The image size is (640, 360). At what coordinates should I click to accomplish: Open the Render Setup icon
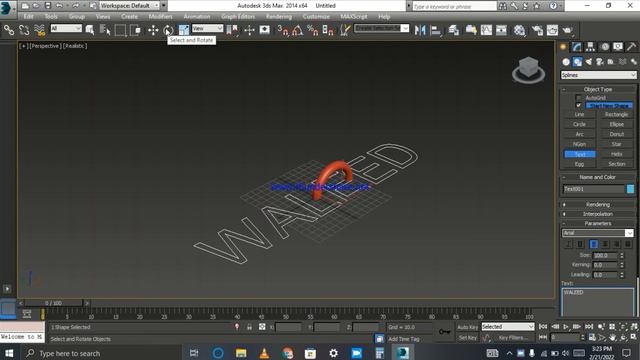537,30
